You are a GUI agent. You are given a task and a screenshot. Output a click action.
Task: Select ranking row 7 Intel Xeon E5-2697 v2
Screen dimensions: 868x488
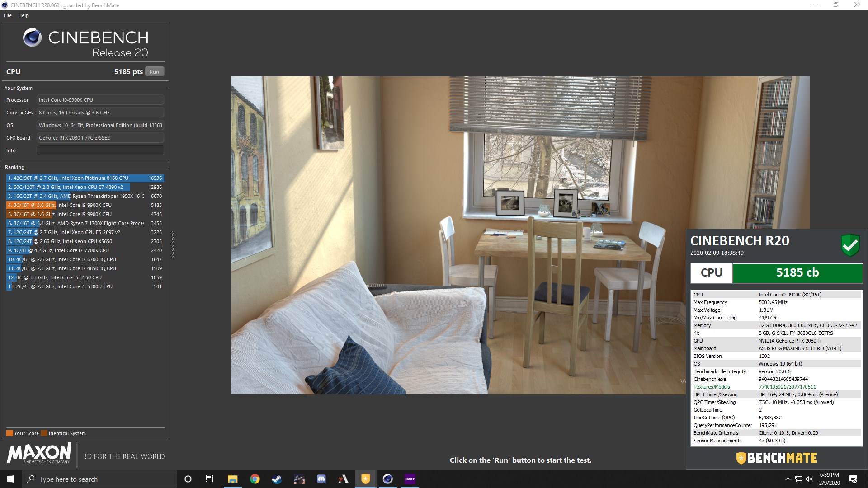[x=85, y=232]
